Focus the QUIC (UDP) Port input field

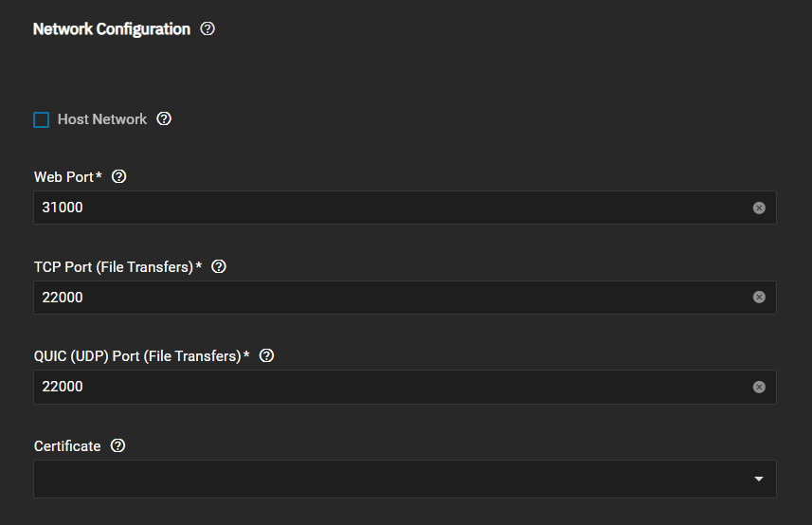[x=405, y=387]
